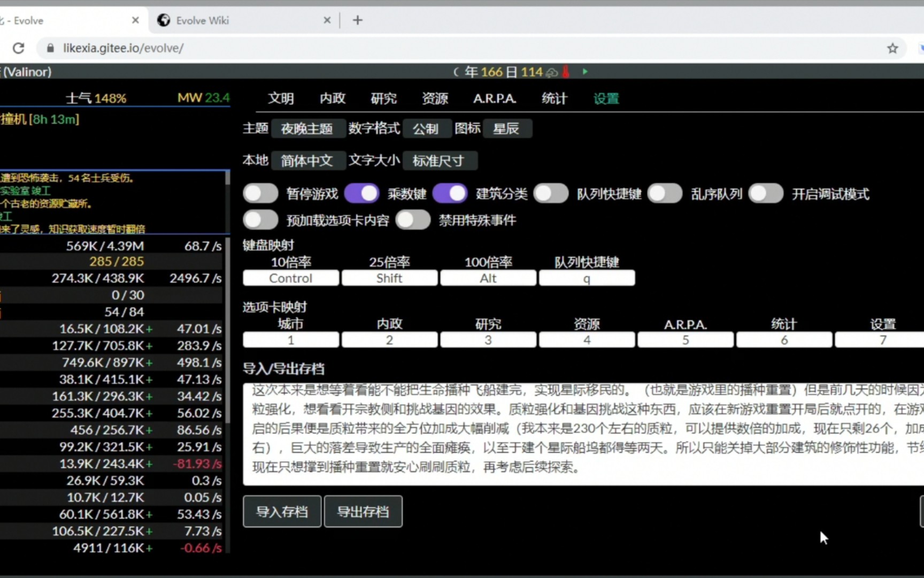Image resolution: width=924 pixels, height=578 pixels.
Task: Click the site lock icon in address bar
Action: 51,48
